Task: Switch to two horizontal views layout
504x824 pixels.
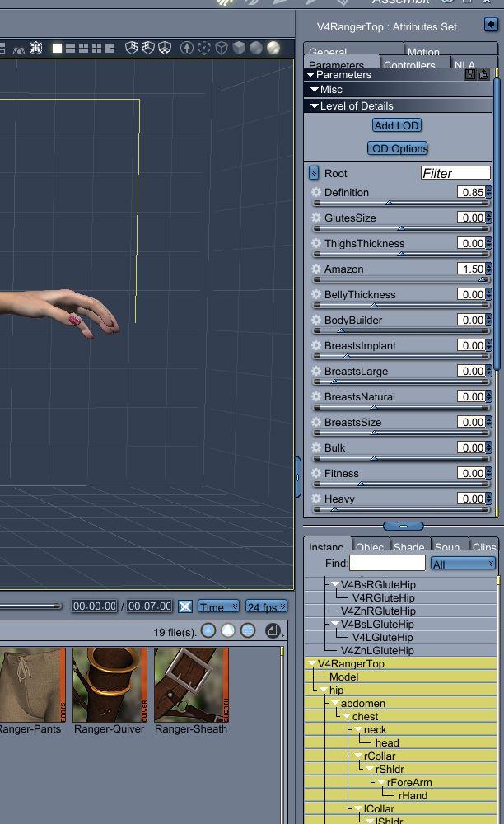Action: click(70, 49)
